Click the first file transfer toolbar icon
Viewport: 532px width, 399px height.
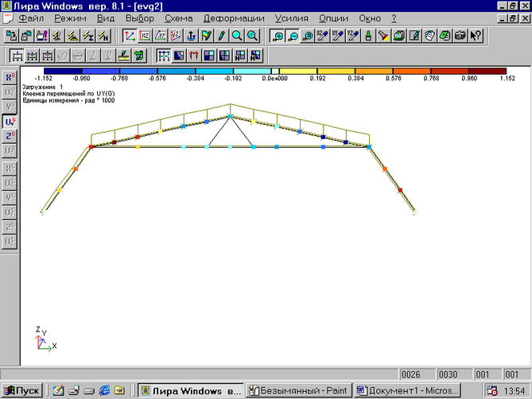(11, 36)
